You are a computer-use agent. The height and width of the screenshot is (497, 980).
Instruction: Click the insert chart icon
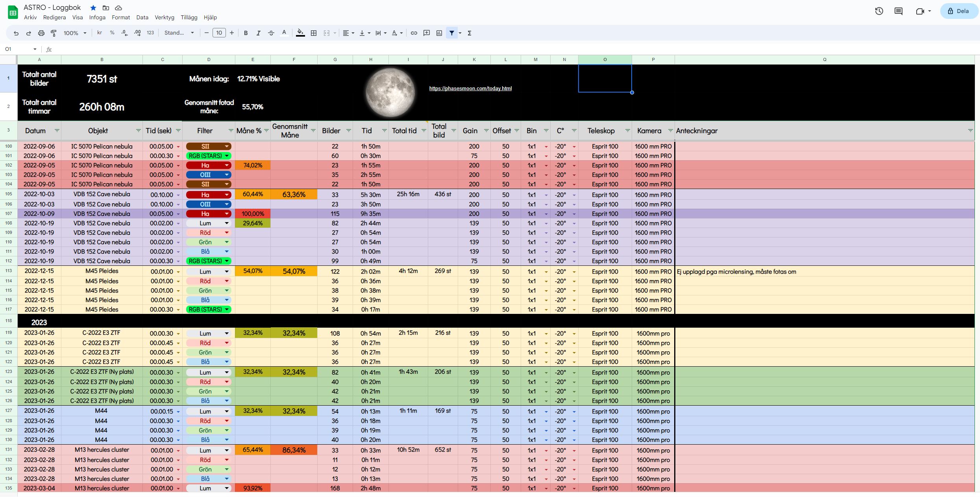coord(439,33)
